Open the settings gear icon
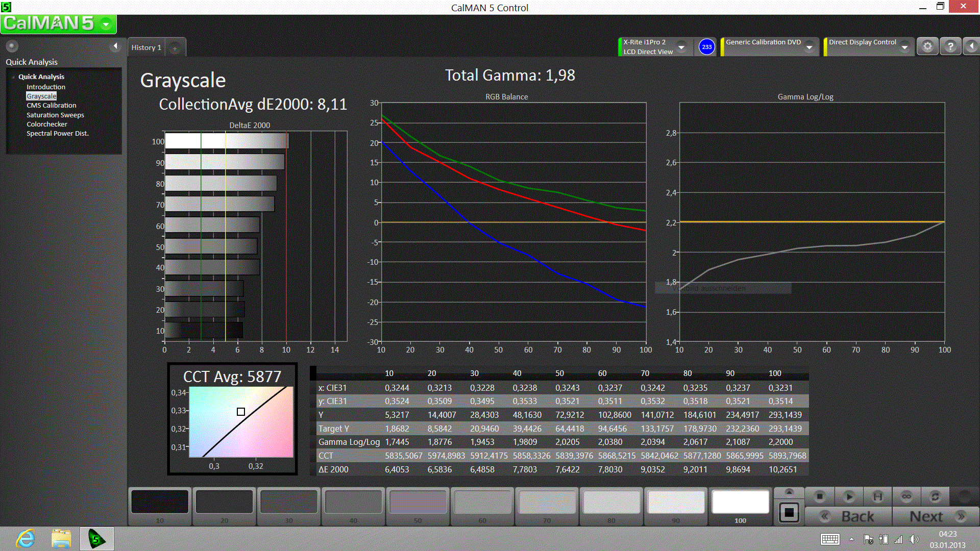Screen dimensions: 980x551 click(927, 46)
